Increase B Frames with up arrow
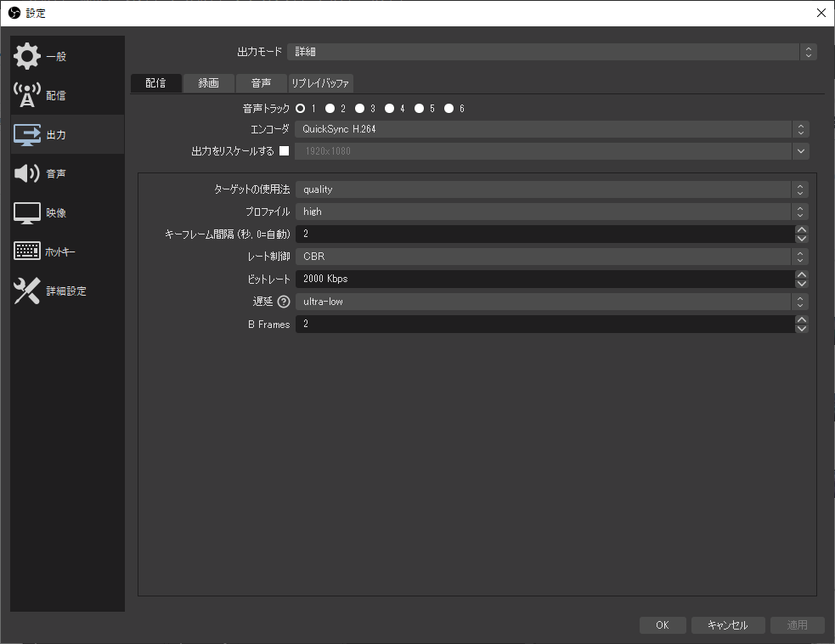Image resolution: width=835 pixels, height=644 pixels. (802, 319)
